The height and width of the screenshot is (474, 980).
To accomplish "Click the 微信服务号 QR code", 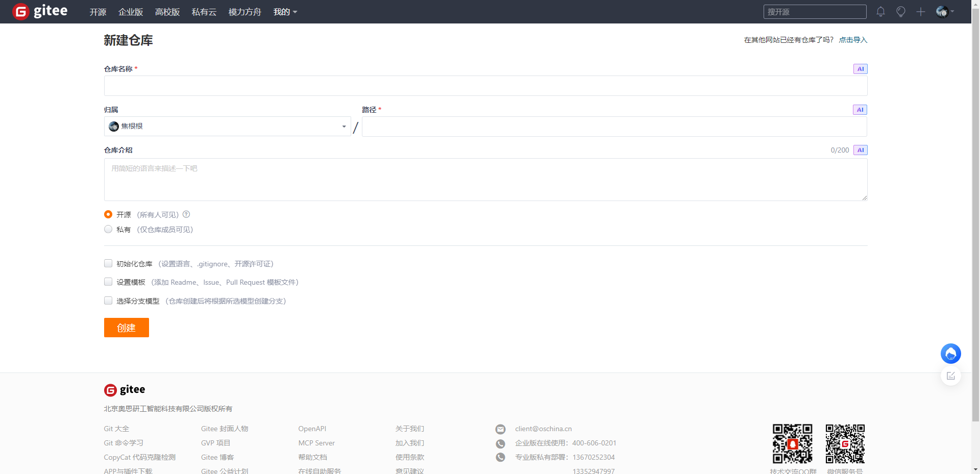I will 845,443.
